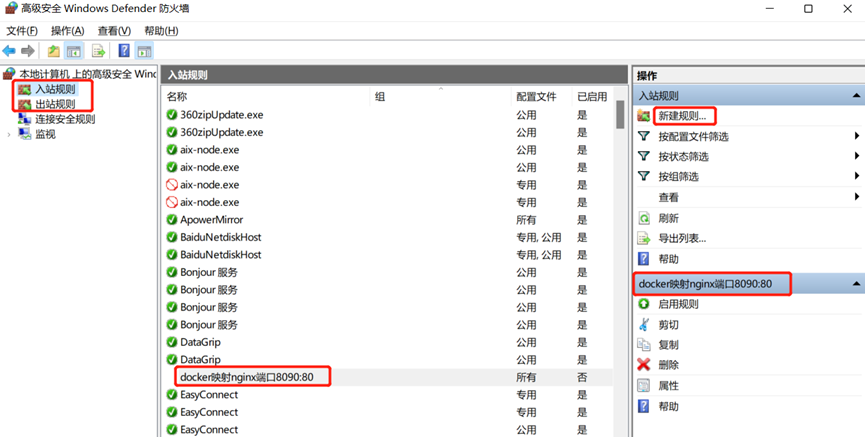The width and height of the screenshot is (865, 437).
Task: Click the 所有 profile cell of ApowerMirror
Action: coord(526,220)
